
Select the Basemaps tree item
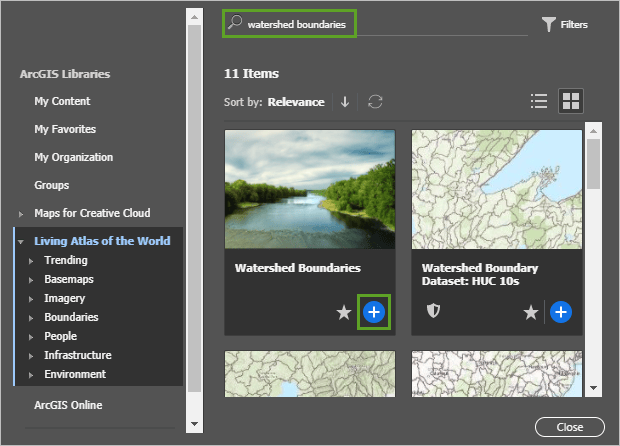click(x=69, y=279)
